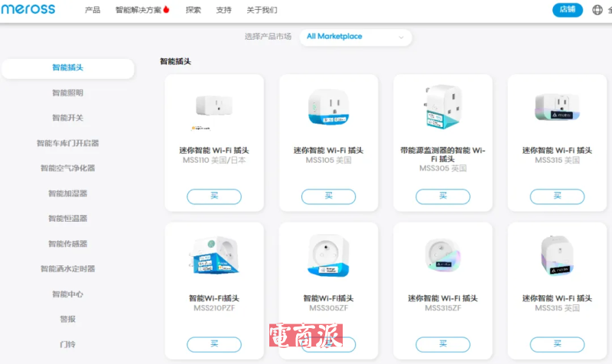This screenshot has width=612, height=364.
Task: Click the blue 店铺 button
Action: pos(567,10)
